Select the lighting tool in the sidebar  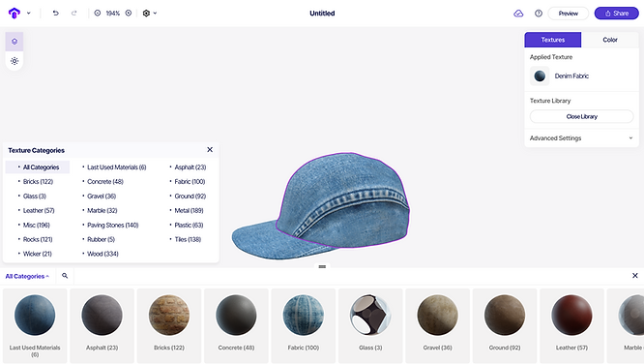[15, 61]
